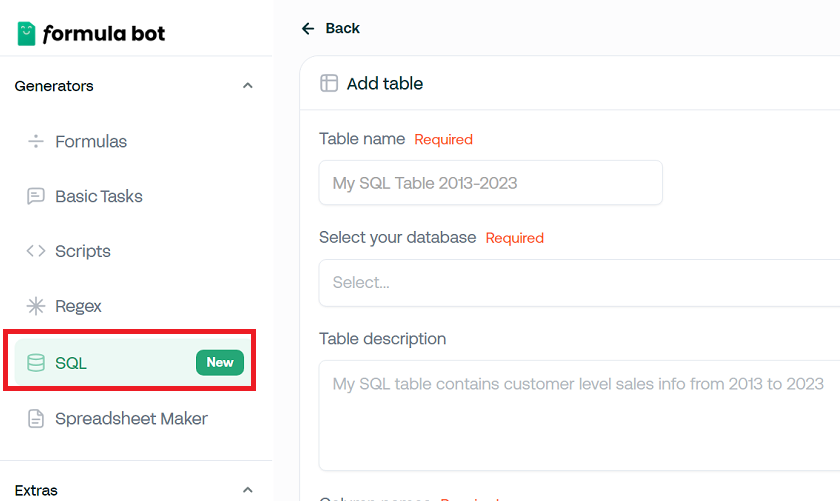
Task: Click the Scripts code brackets icon
Action: coord(36,251)
